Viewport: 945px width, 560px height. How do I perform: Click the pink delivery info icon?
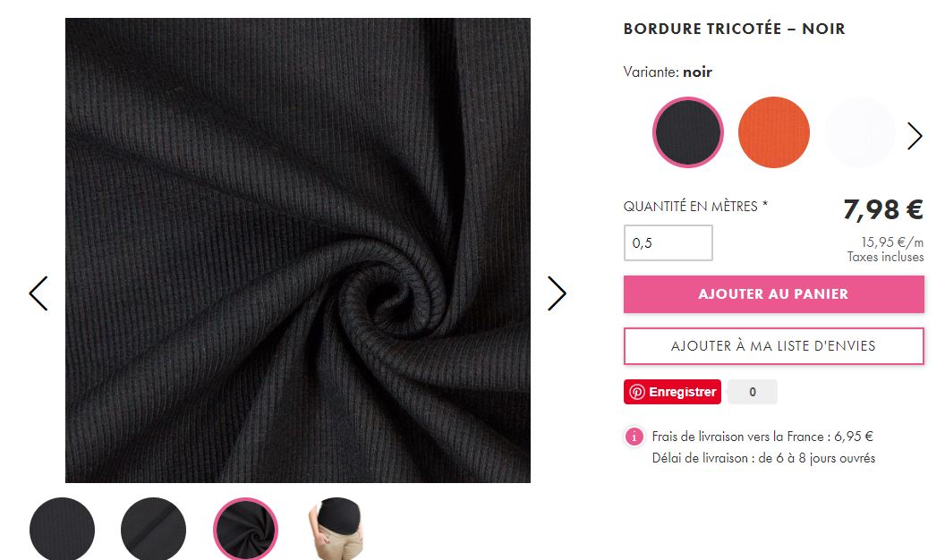click(x=634, y=437)
